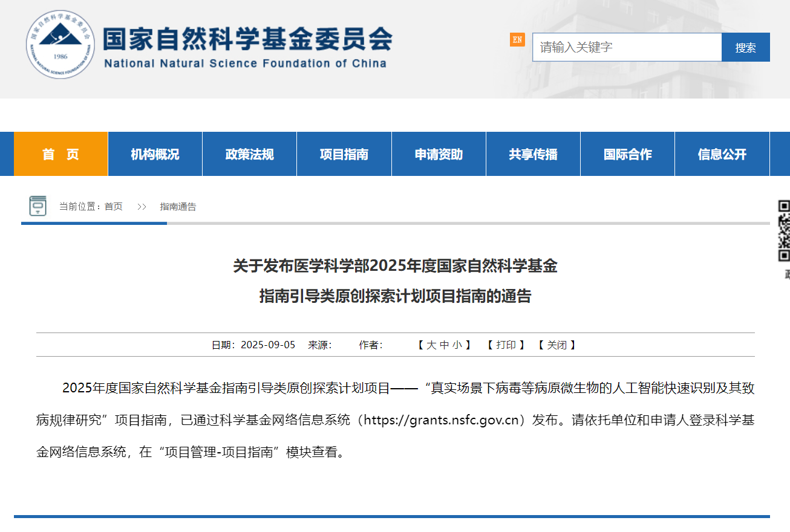Switch language with the orange EN icon

point(517,40)
